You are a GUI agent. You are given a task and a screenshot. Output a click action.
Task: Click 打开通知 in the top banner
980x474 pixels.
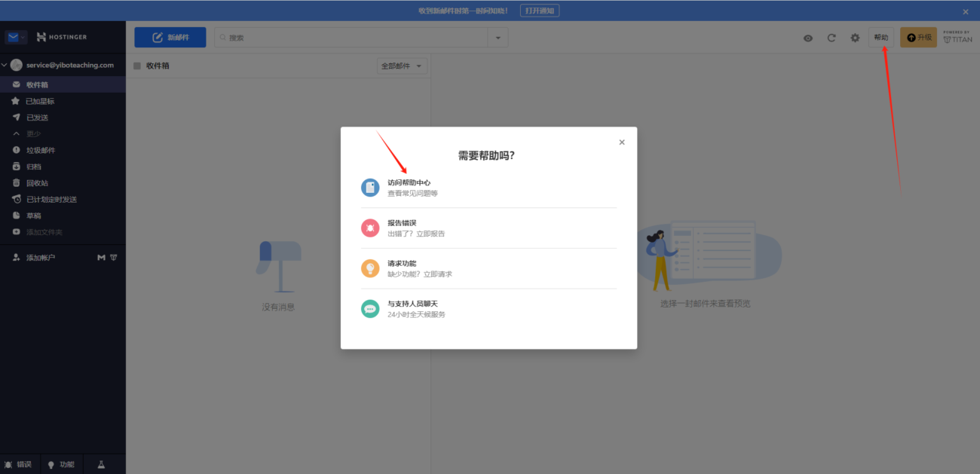coord(540,11)
